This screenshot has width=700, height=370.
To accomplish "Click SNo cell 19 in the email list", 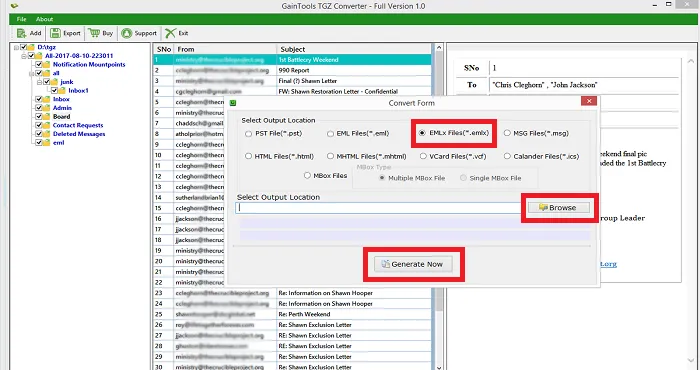I will click(x=163, y=251).
